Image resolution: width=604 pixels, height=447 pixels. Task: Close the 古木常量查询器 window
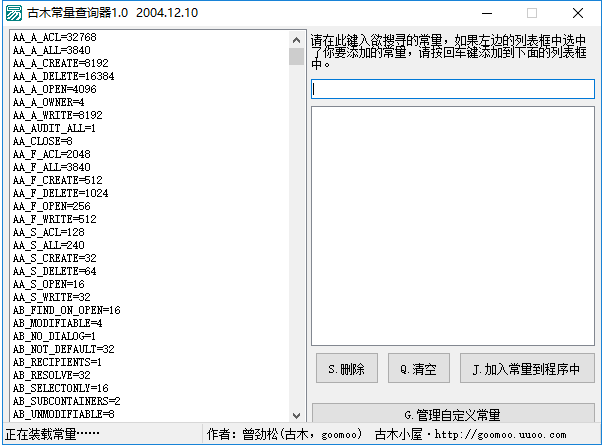[577, 13]
